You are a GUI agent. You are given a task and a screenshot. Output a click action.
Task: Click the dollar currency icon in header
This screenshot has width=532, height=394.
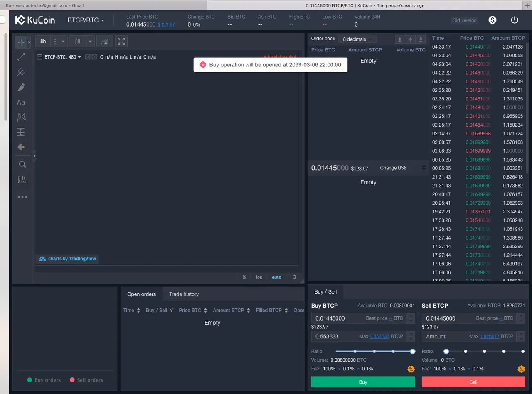coord(493,20)
